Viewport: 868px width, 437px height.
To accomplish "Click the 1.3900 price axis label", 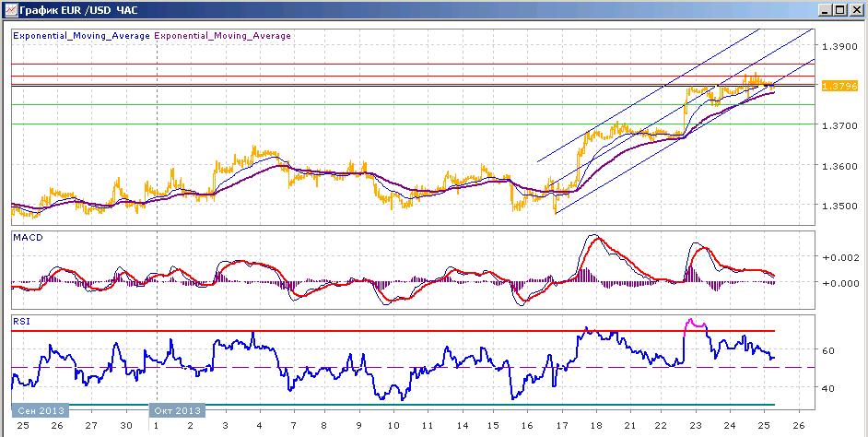I will 839,46.
